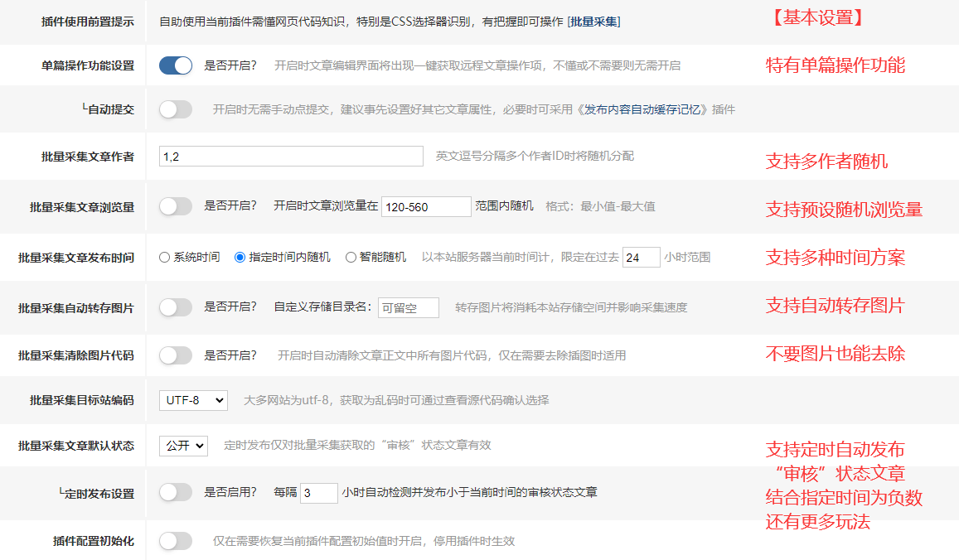Choose the 智能随机 time option

[351, 257]
